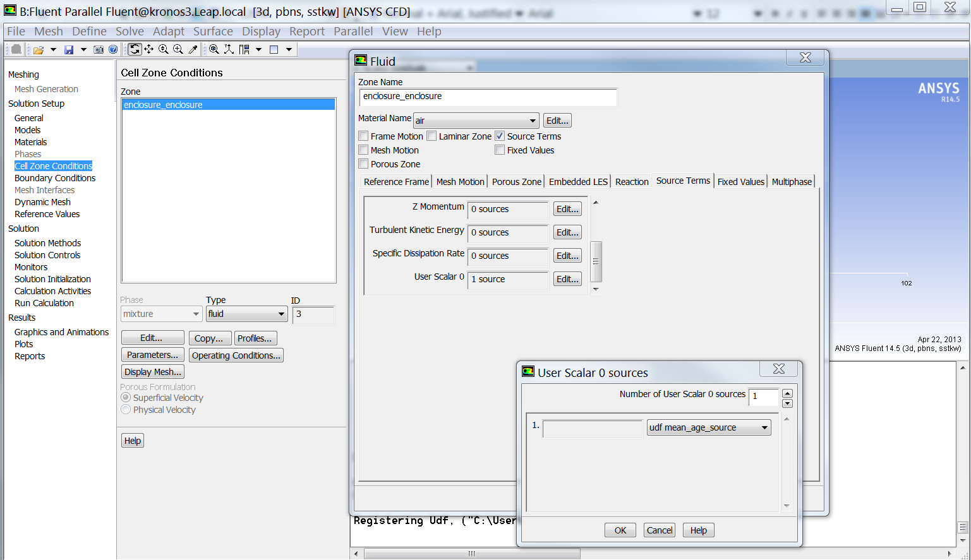Image resolution: width=971 pixels, height=560 pixels.
Task: Click the window layout arrangement icon
Action: click(244, 49)
